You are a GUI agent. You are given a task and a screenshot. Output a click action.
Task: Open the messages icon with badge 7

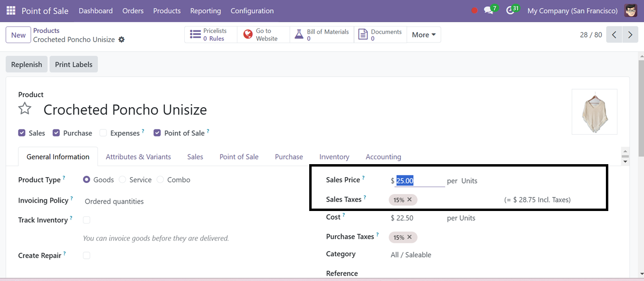pyautogui.click(x=491, y=10)
